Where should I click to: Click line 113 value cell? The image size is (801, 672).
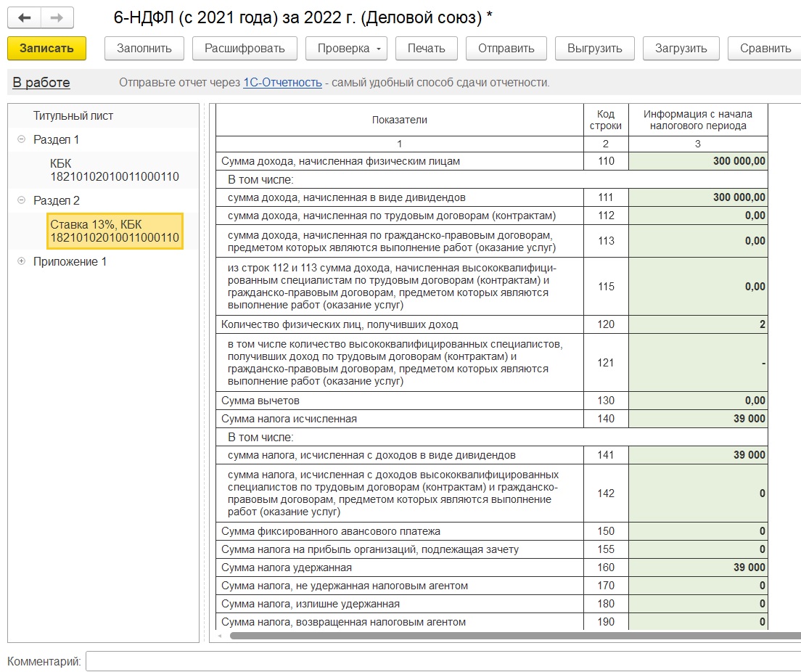point(698,241)
